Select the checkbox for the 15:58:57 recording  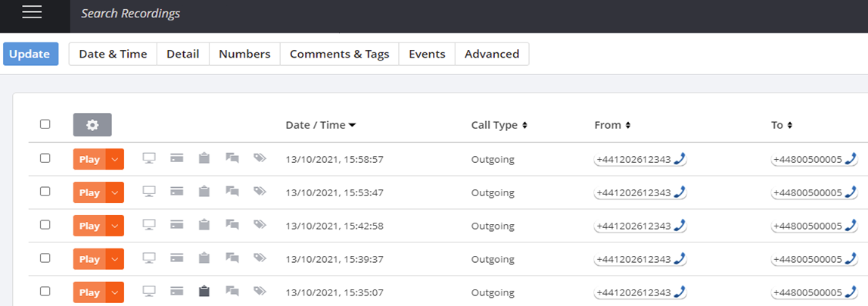pyautogui.click(x=45, y=158)
